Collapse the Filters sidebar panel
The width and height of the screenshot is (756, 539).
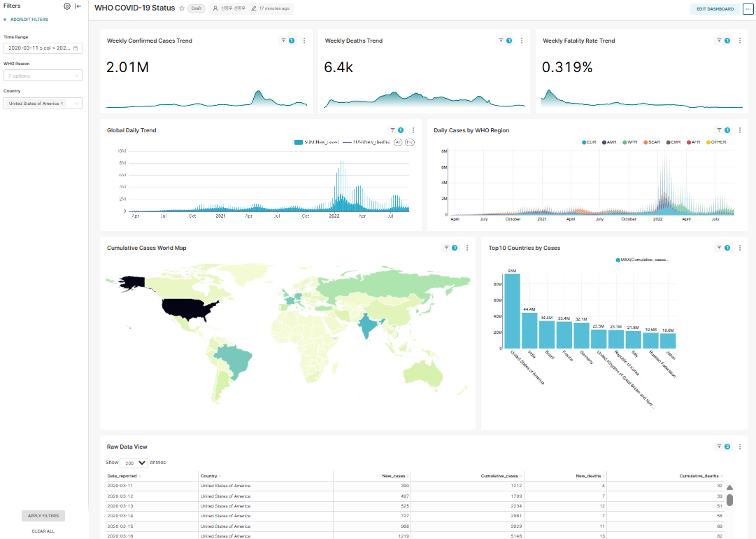point(78,6)
